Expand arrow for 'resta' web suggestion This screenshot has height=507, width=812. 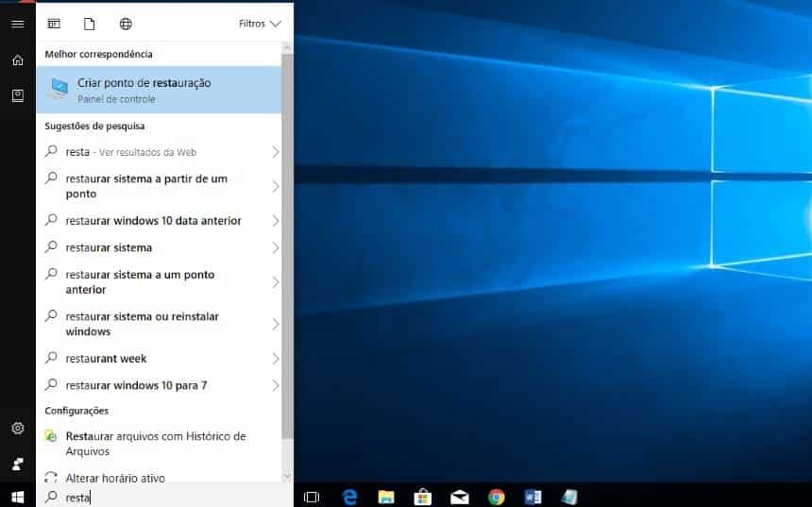click(276, 152)
